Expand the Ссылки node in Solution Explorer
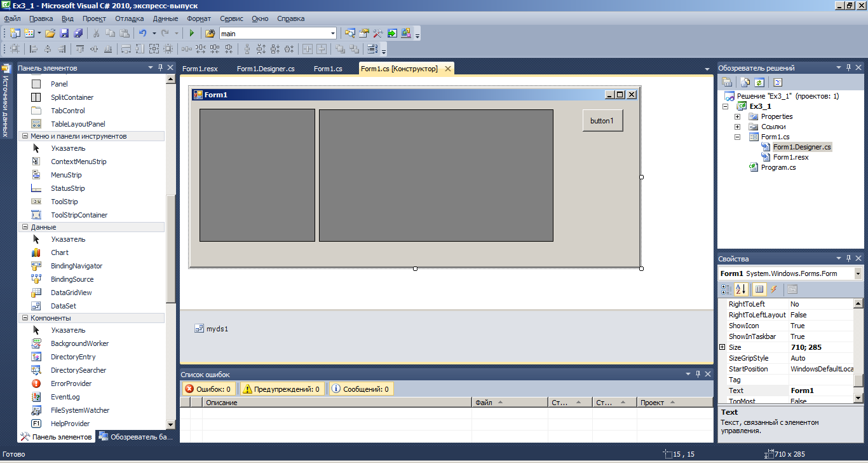The height and width of the screenshot is (463, 868). pos(737,127)
